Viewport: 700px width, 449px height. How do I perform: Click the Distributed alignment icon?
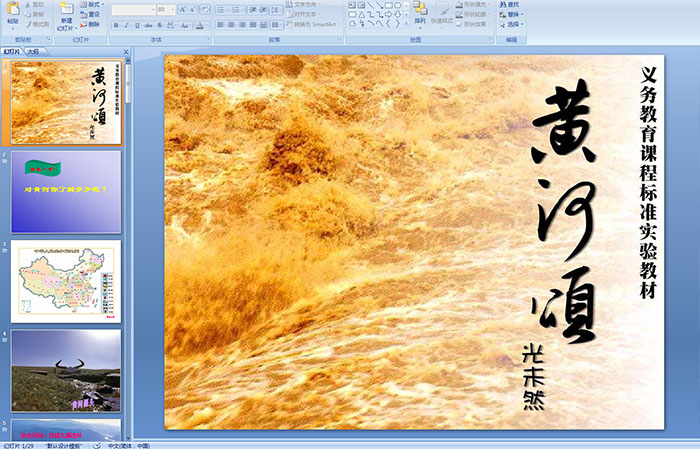point(263,25)
